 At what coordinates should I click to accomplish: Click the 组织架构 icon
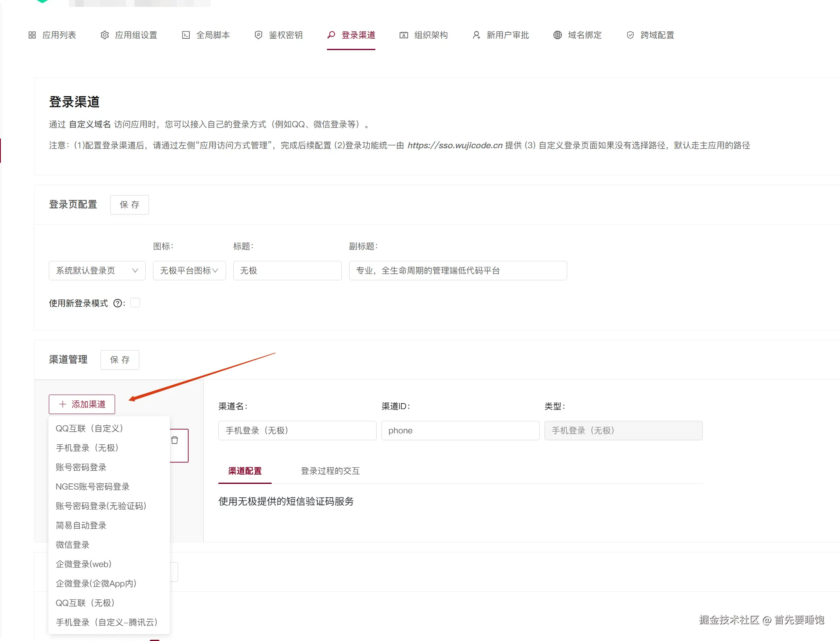404,35
